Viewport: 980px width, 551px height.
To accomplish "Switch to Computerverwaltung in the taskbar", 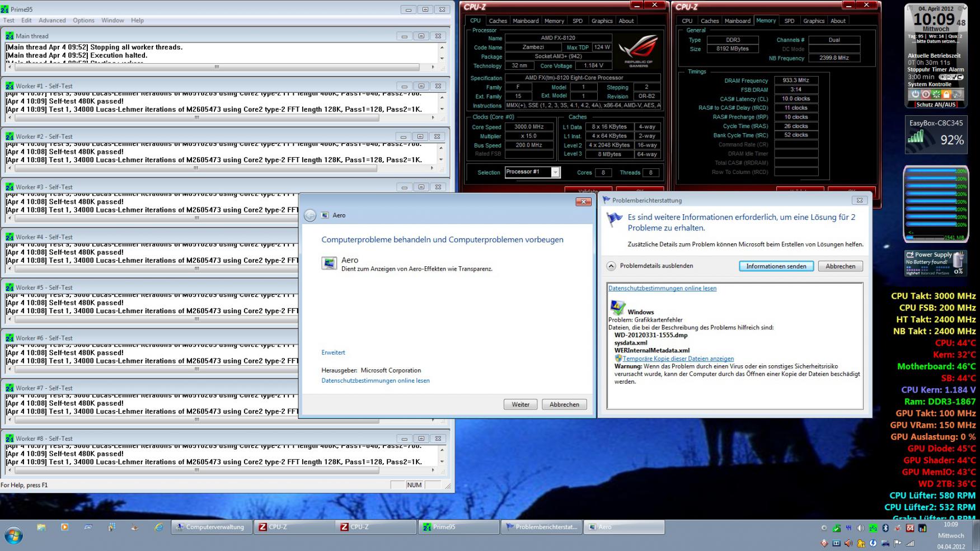I will coord(210,527).
